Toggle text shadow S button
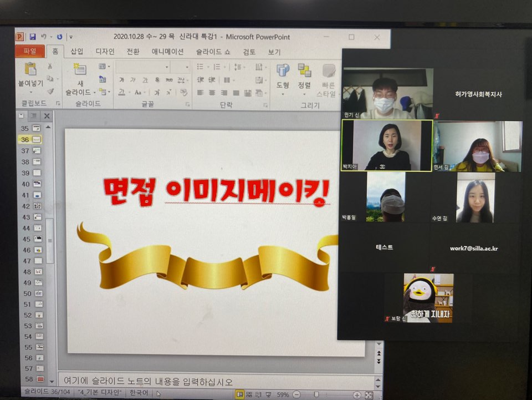 tap(157, 80)
